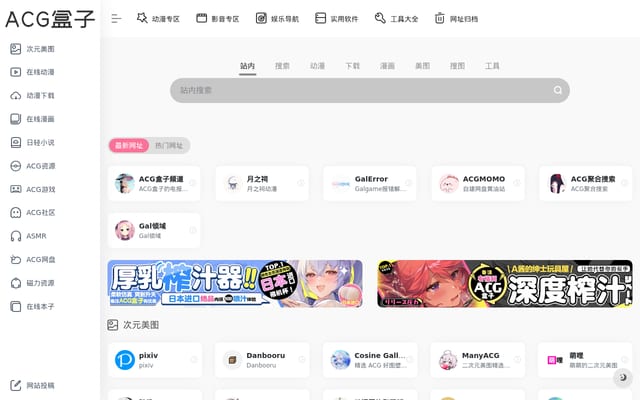Open the pixiv site card
640x400 pixels.
155,360
